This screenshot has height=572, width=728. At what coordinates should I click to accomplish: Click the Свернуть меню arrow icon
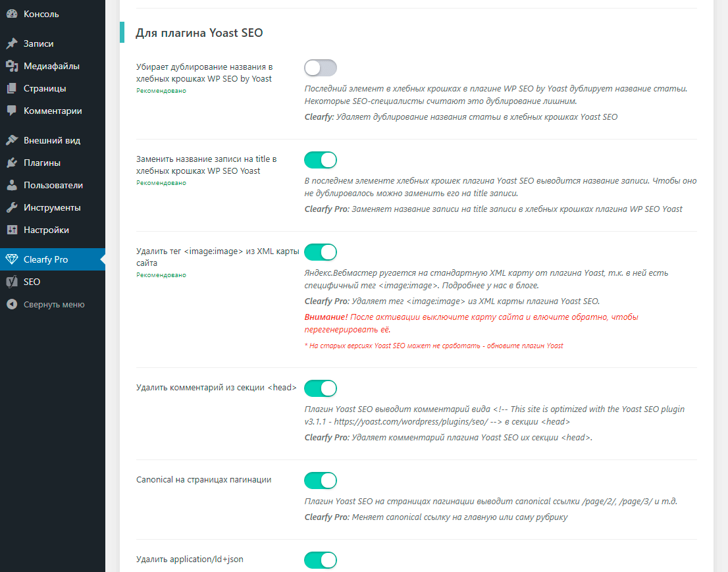[x=12, y=304]
